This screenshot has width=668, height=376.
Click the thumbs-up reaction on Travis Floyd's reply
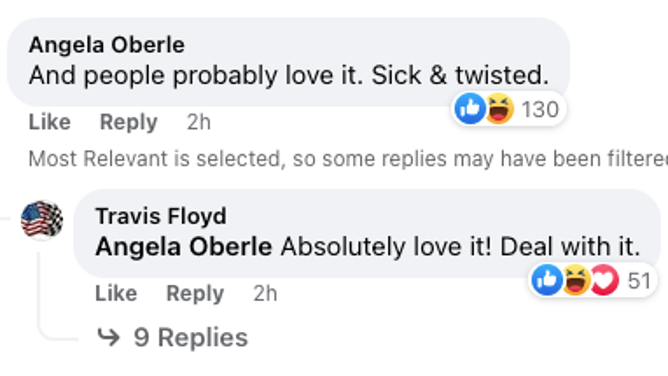[x=547, y=280]
